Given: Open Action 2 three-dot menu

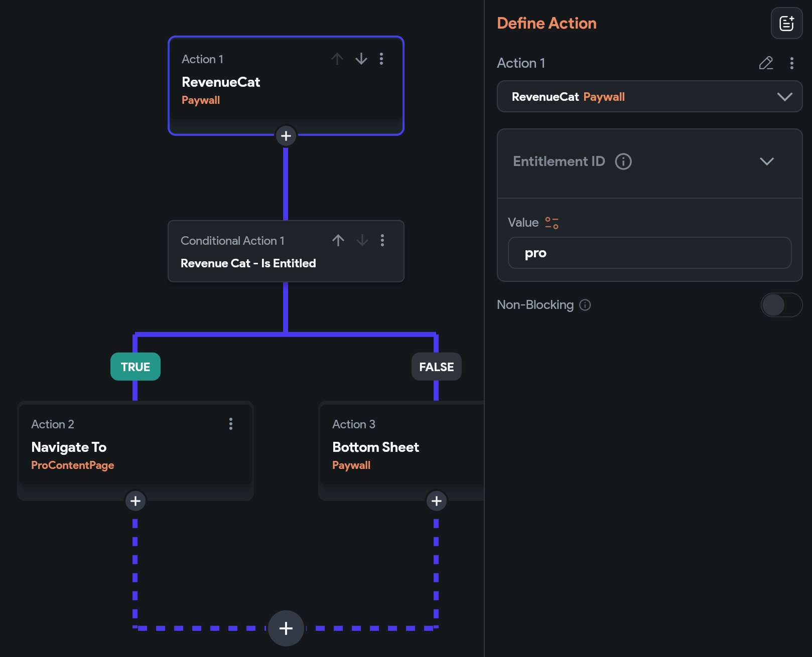Looking at the screenshot, I should [231, 424].
